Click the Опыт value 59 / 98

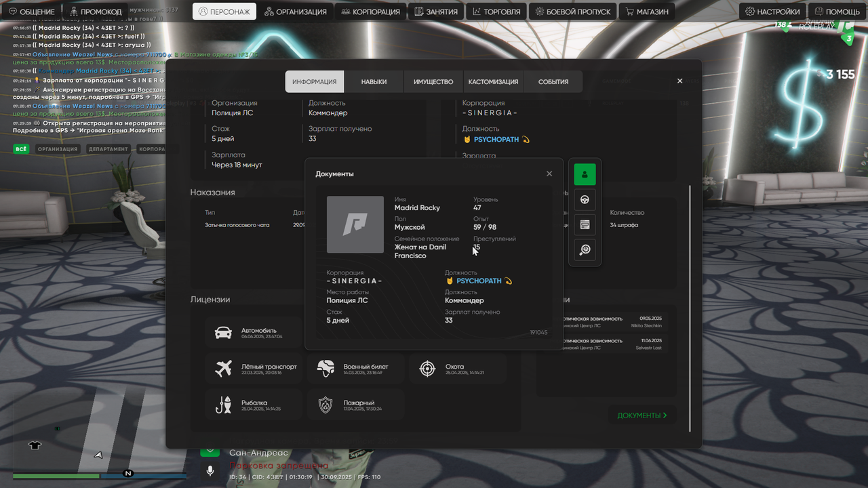[x=485, y=227]
